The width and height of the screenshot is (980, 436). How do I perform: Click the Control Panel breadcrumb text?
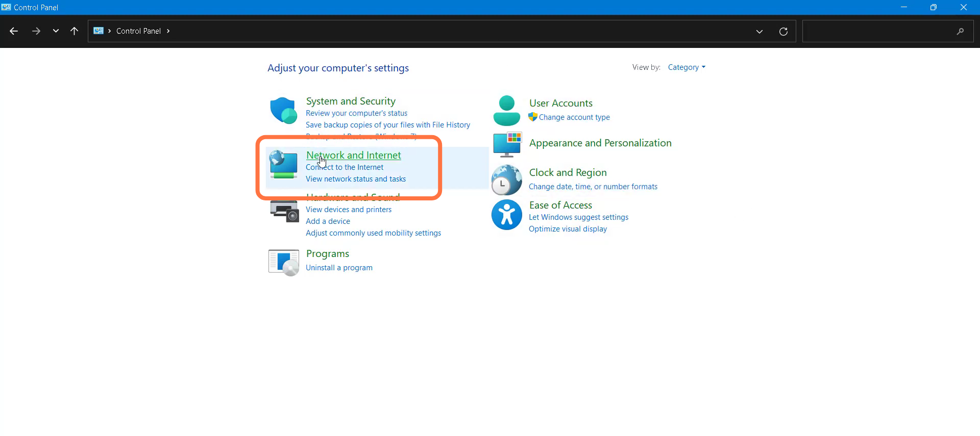[138, 31]
